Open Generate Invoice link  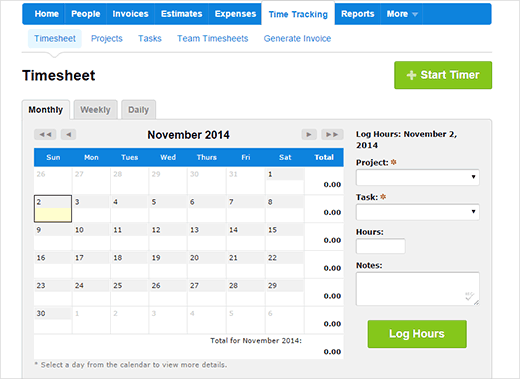coord(297,39)
